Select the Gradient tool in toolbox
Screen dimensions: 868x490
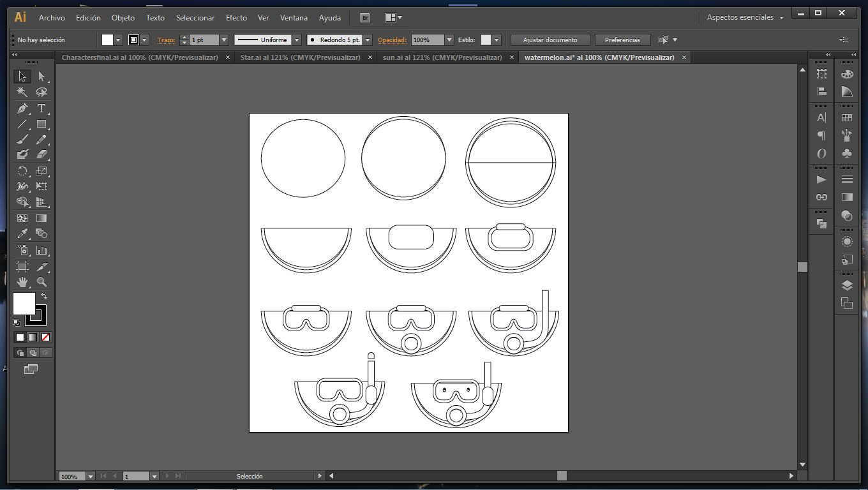point(41,218)
